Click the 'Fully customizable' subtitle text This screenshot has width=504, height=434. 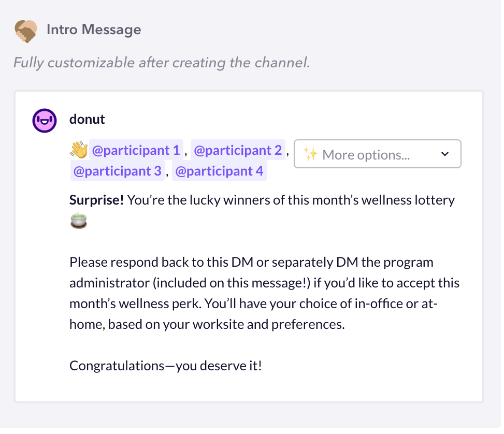point(161,63)
